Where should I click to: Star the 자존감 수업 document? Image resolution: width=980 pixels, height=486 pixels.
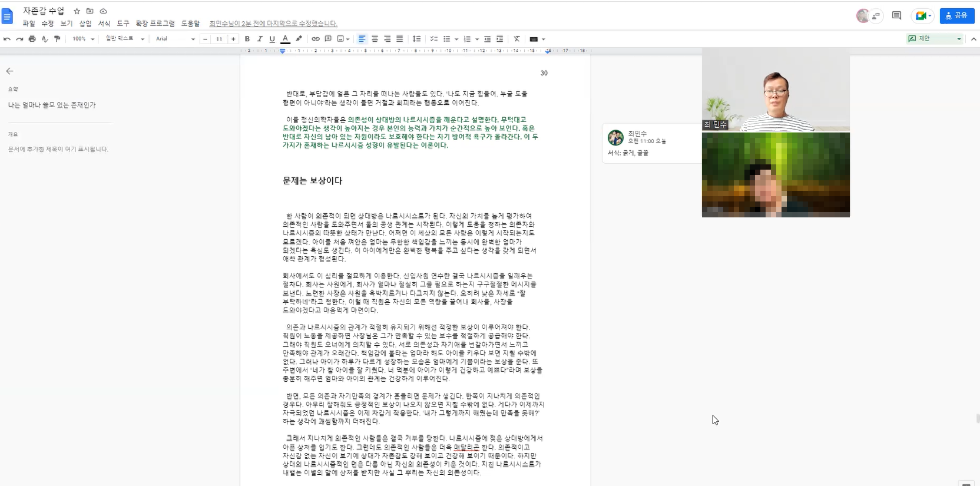pos(77,11)
